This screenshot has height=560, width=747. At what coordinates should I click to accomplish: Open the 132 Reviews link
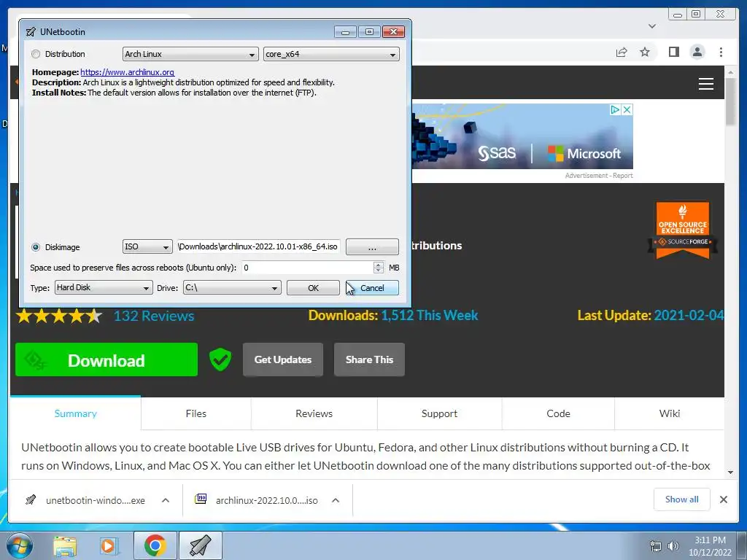coord(154,316)
